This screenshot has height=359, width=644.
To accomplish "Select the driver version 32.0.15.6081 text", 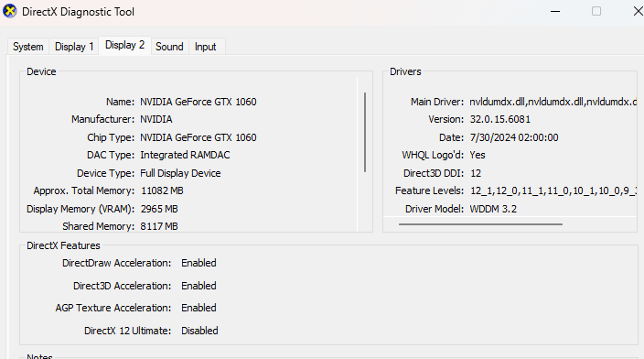I will (499, 119).
